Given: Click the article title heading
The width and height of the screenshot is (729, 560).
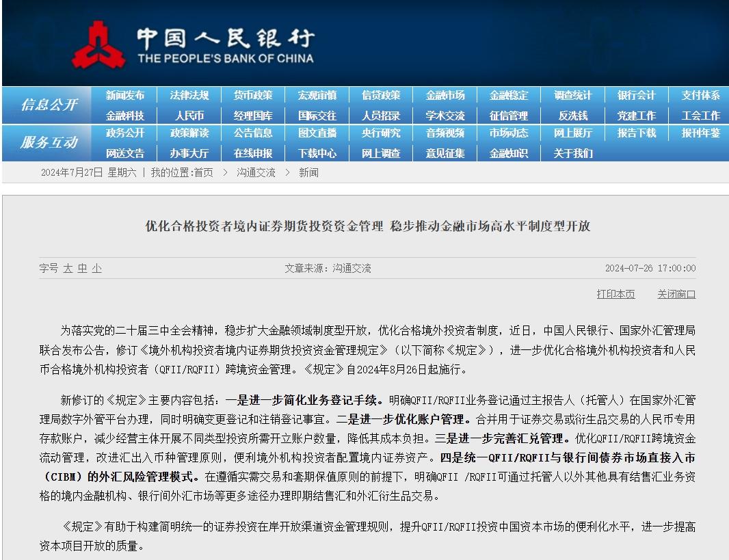Looking at the screenshot, I should coord(368,226).
